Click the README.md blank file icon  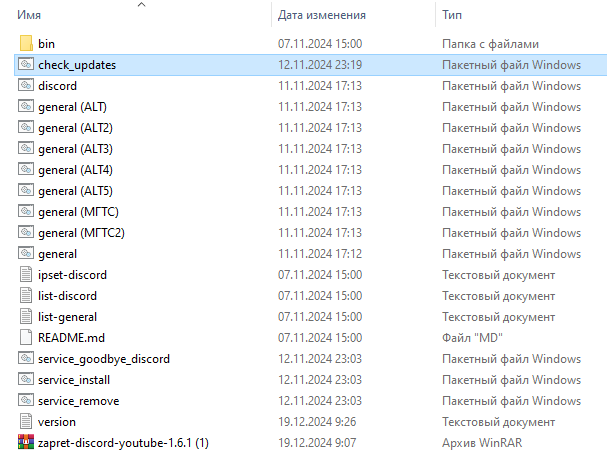click(x=26, y=337)
